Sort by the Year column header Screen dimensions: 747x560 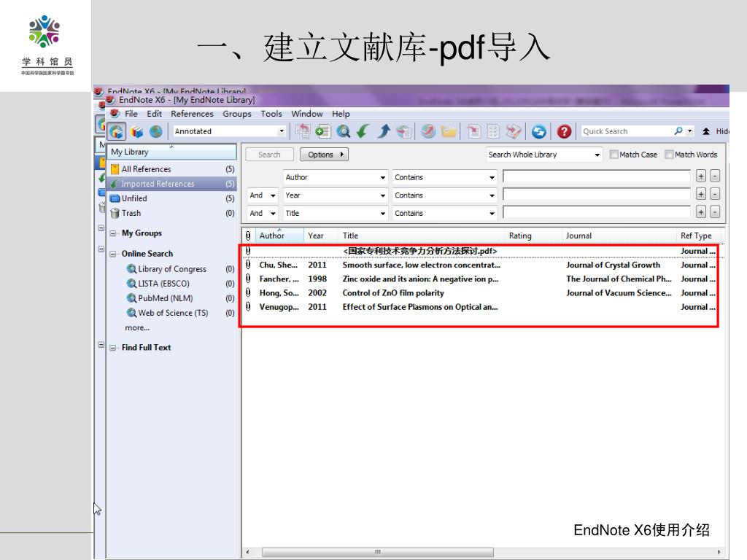coord(315,236)
